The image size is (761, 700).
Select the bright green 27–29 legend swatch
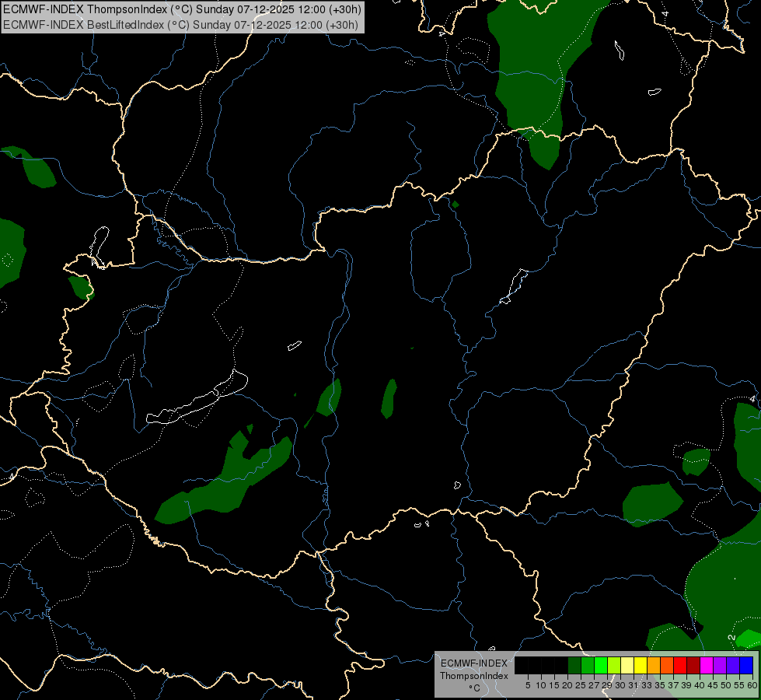click(x=601, y=665)
